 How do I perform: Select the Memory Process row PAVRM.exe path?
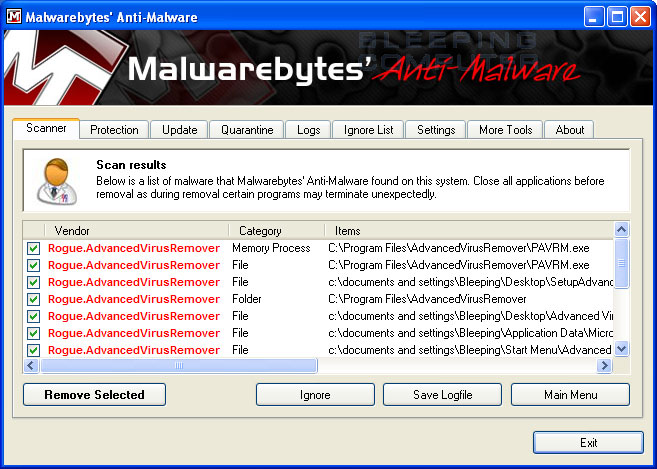(x=459, y=248)
